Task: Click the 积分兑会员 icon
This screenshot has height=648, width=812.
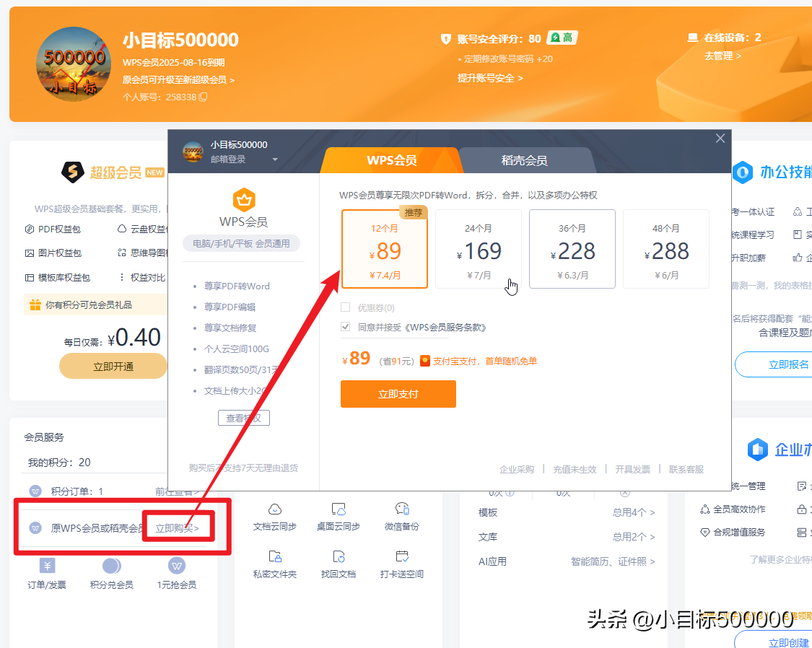Action: [111, 566]
